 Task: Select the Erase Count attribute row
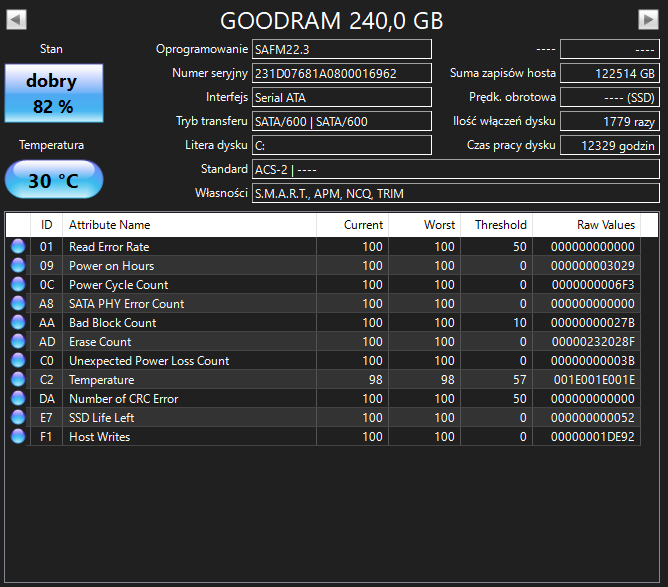pos(323,341)
